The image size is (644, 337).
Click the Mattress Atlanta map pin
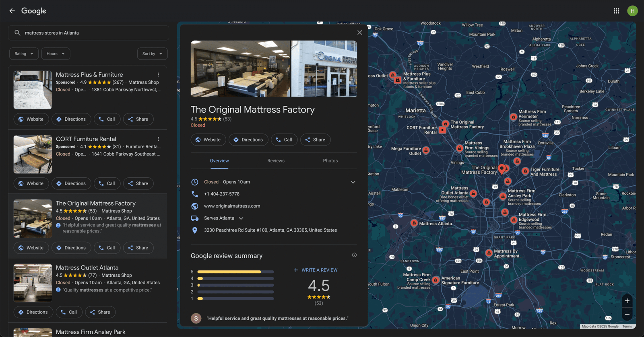(414, 223)
